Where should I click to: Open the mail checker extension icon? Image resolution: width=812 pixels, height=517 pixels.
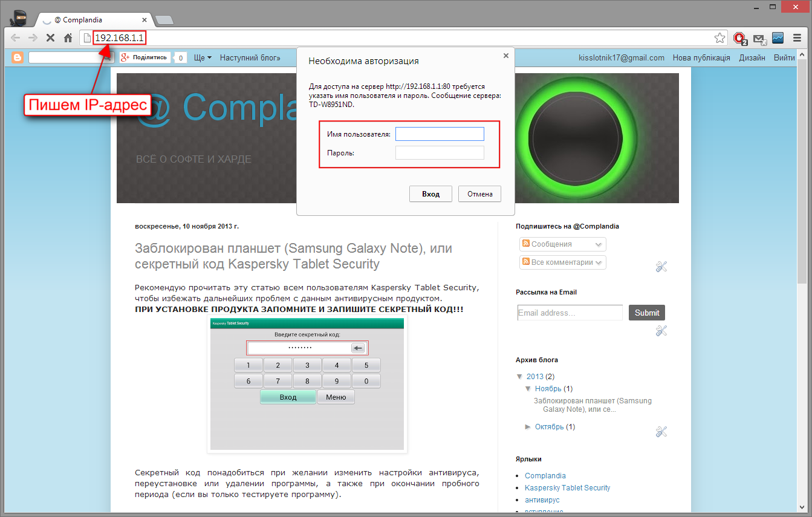click(x=759, y=39)
